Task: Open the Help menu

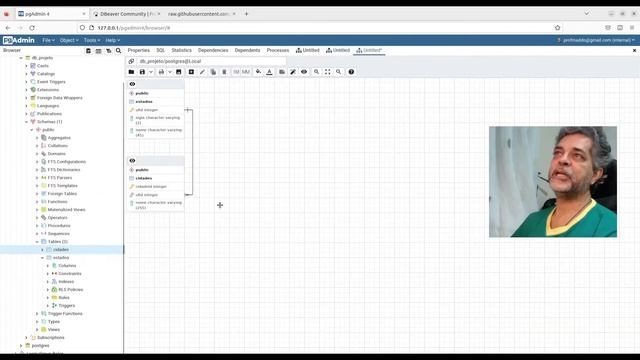Action: pos(112,40)
